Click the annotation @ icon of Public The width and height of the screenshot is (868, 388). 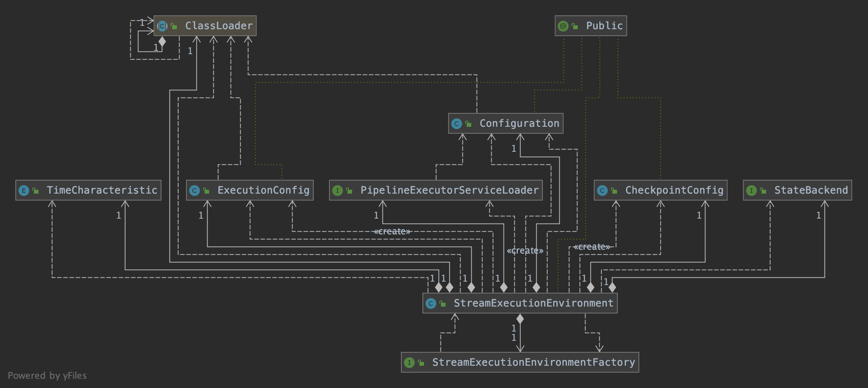pos(563,26)
